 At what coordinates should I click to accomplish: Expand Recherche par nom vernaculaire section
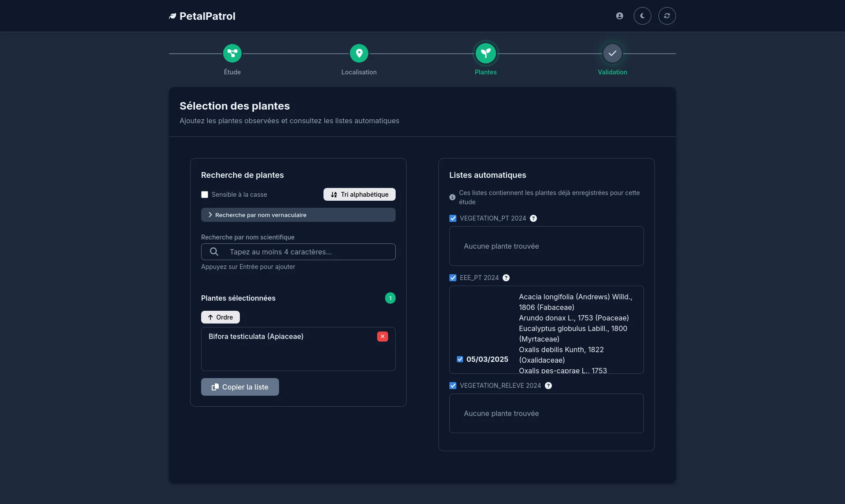[298, 215]
